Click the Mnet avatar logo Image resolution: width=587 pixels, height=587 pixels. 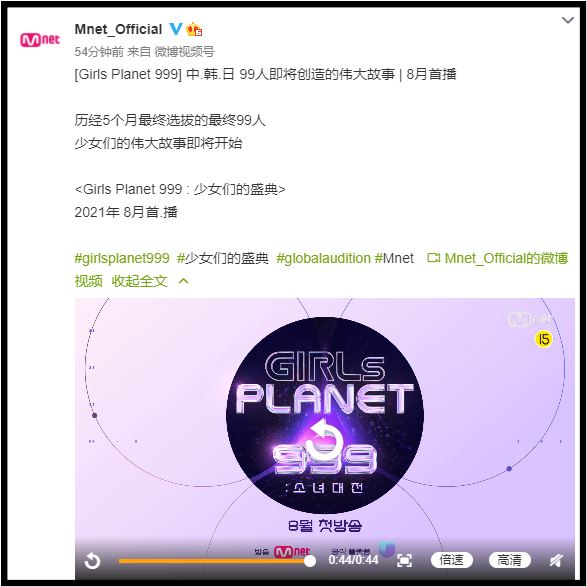pyautogui.click(x=40, y=40)
